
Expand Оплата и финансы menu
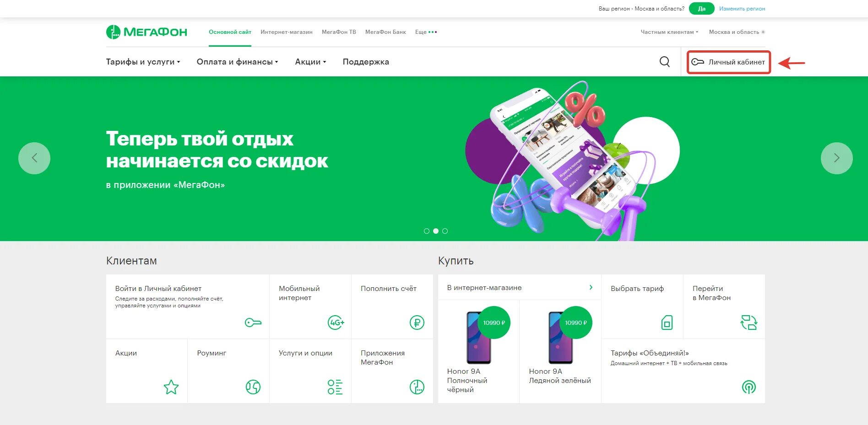[x=238, y=62]
